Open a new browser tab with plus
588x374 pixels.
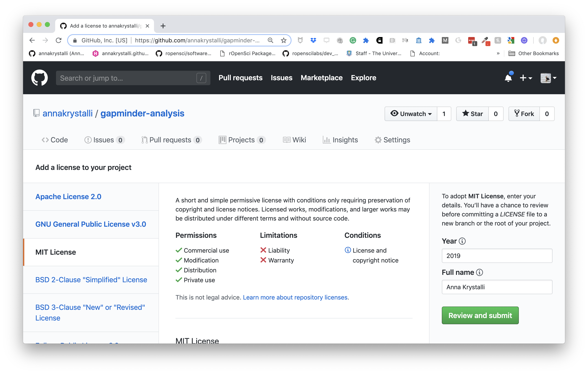pos(163,26)
